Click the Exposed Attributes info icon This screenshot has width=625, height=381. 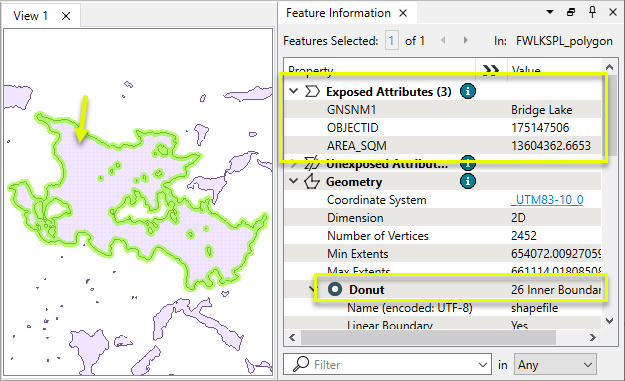[468, 91]
